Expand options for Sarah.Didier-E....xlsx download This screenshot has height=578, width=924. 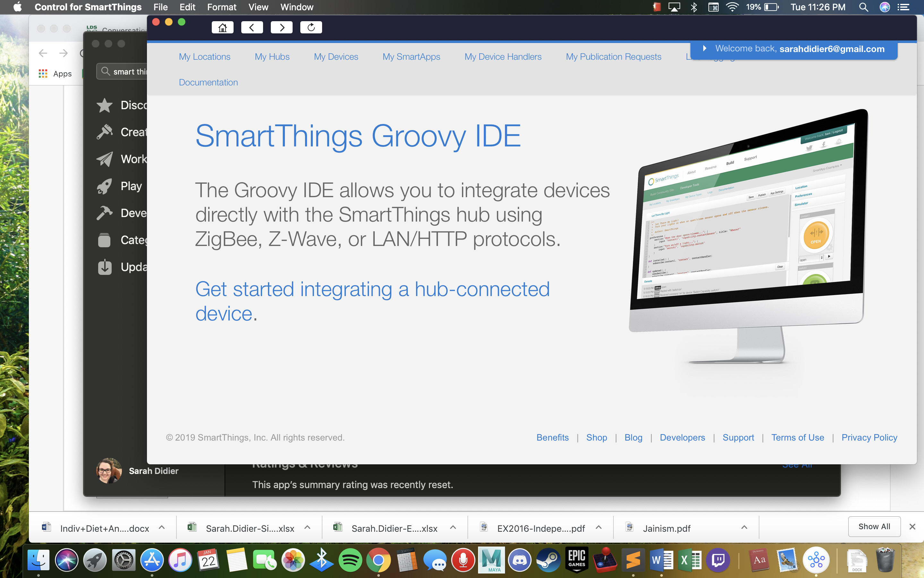(x=453, y=528)
